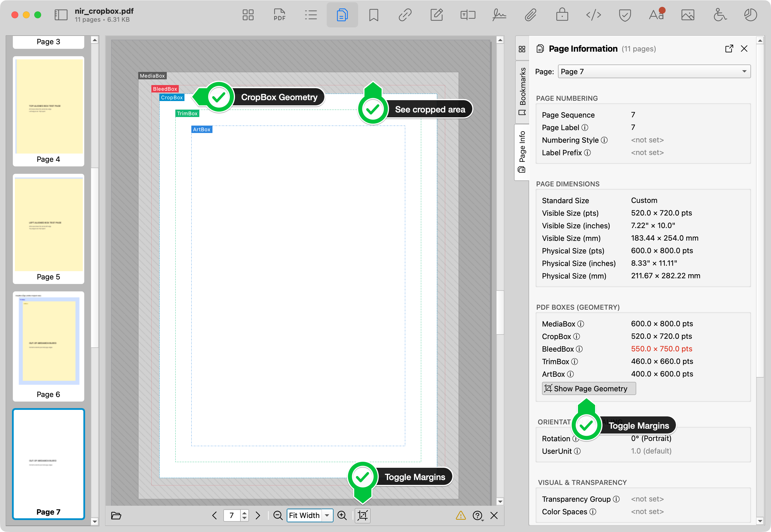The image size is (771, 532).
Task: Toggle page geometry crop overlay
Action: (x=362, y=516)
